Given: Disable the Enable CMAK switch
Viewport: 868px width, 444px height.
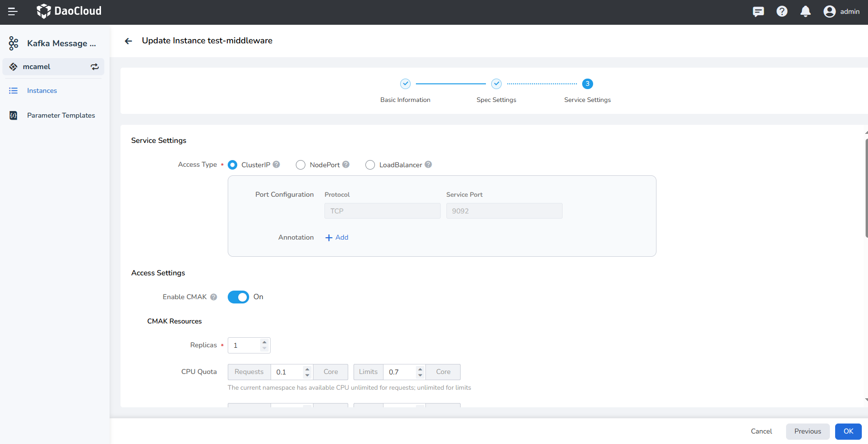Looking at the screenshot, I should click(238, 297).
